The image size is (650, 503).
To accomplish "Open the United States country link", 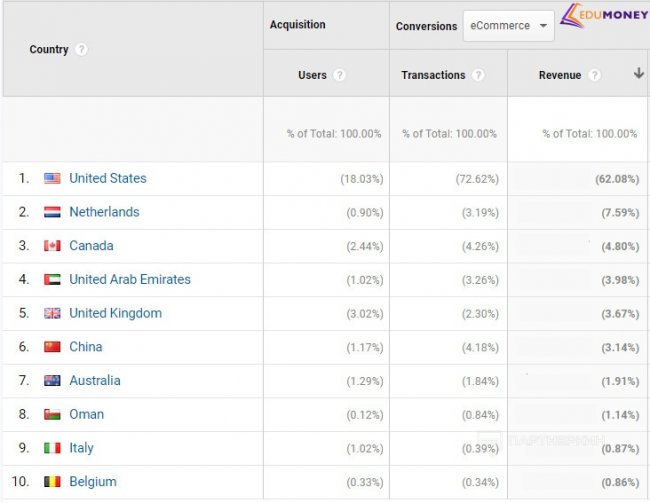I will click(108, 179).
